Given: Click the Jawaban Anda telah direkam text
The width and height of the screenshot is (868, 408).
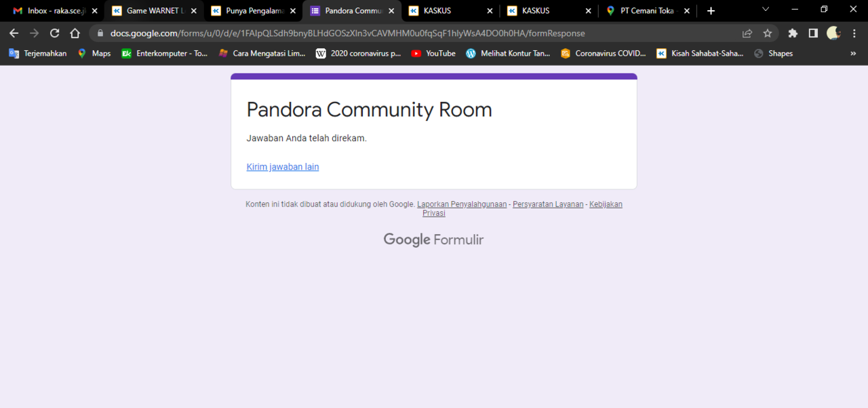Looking at the screenshot, I should pos(307,138).
